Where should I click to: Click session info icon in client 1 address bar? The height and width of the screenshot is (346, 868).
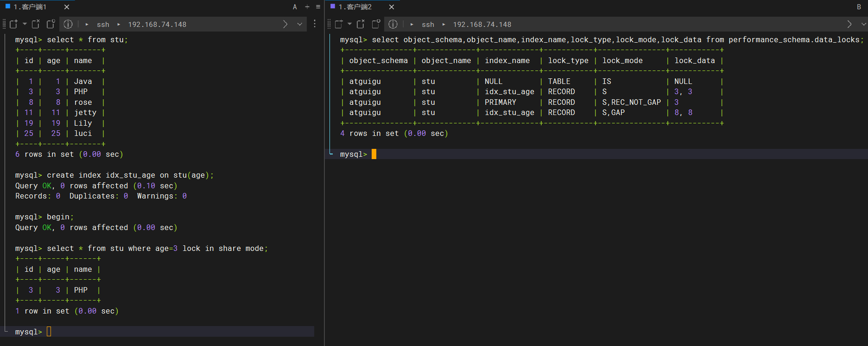point(68,24)
